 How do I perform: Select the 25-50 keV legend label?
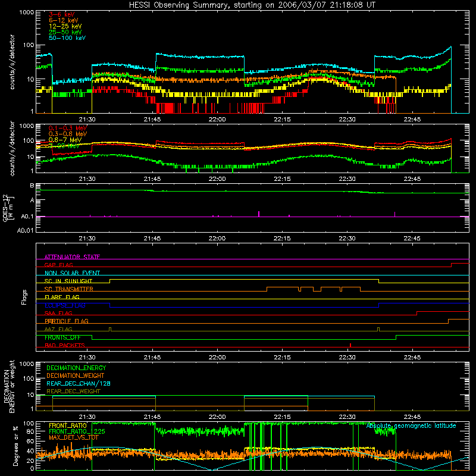[x=65, y=32]
